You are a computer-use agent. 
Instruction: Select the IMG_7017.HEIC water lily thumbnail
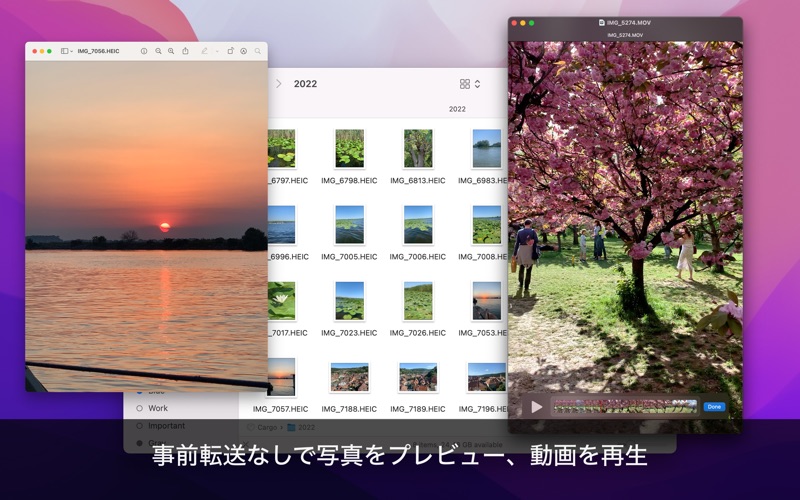(282, 301)
